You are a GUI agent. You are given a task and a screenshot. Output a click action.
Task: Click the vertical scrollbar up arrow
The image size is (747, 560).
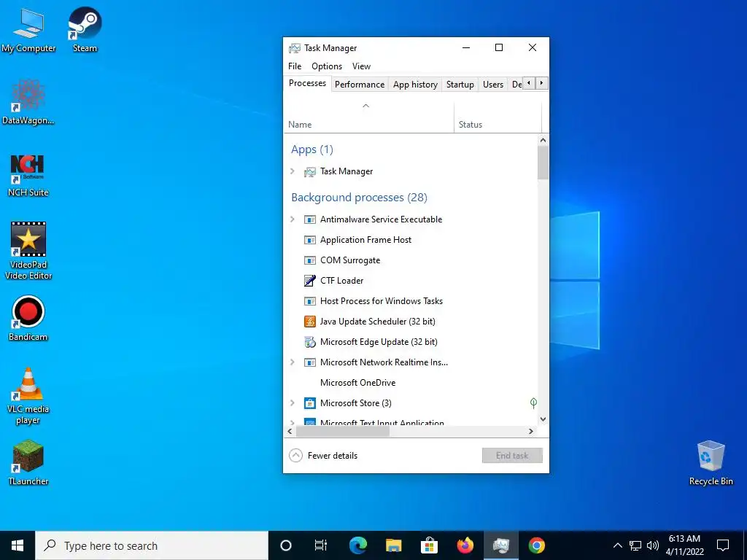click(x=543, y=140)
